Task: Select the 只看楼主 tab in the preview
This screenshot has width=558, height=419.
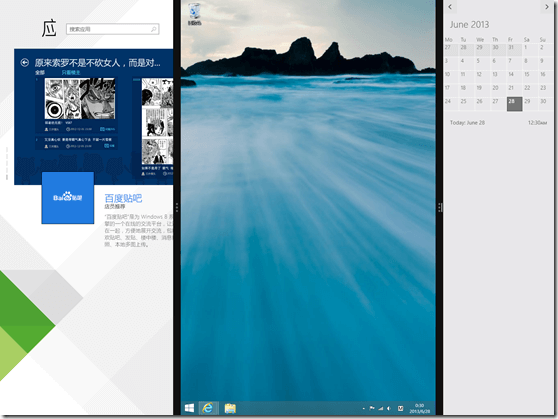Action: [x=71, y=72]
